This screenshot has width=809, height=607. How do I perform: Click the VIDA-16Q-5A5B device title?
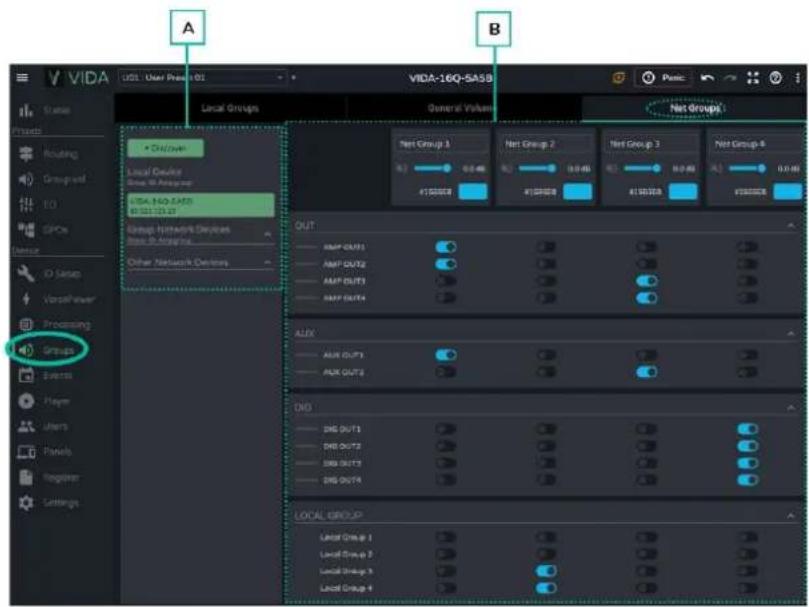(450, 78)
